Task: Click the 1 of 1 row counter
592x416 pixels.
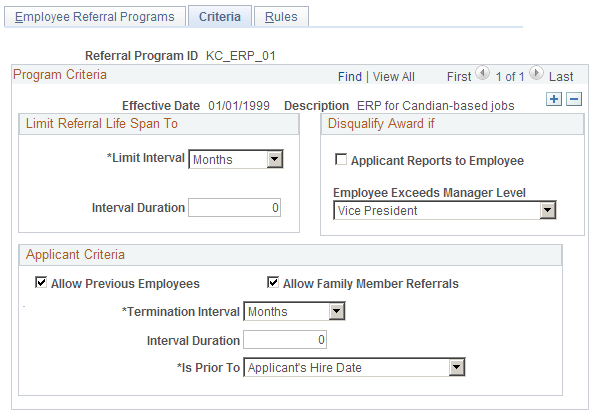Action: pyautogui.click(x=510, y=77)
